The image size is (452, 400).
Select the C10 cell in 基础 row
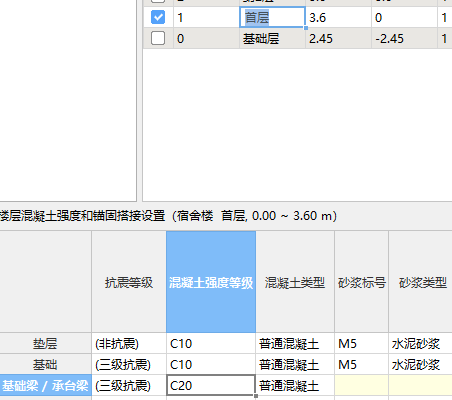click(x=211, y=364)
